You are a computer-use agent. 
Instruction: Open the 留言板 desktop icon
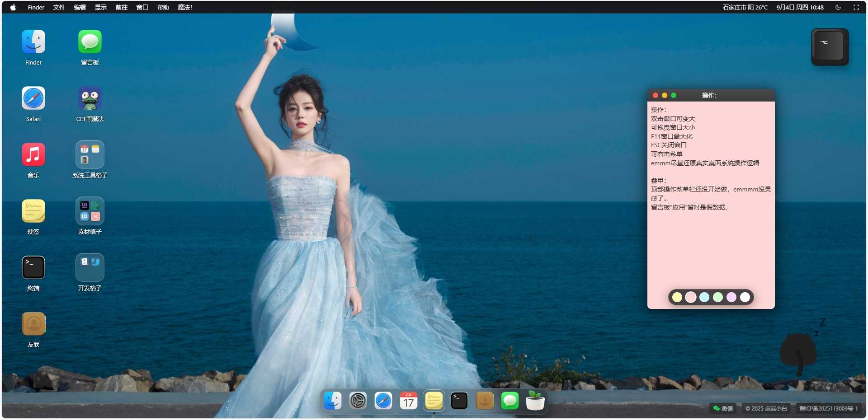[x=90, y=42]
